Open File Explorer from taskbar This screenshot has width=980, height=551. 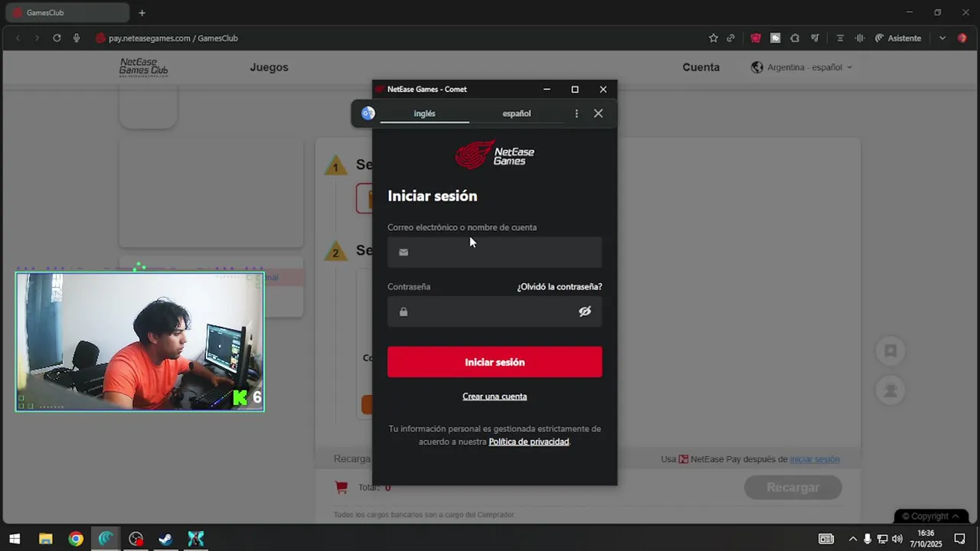tap(45, 539)
